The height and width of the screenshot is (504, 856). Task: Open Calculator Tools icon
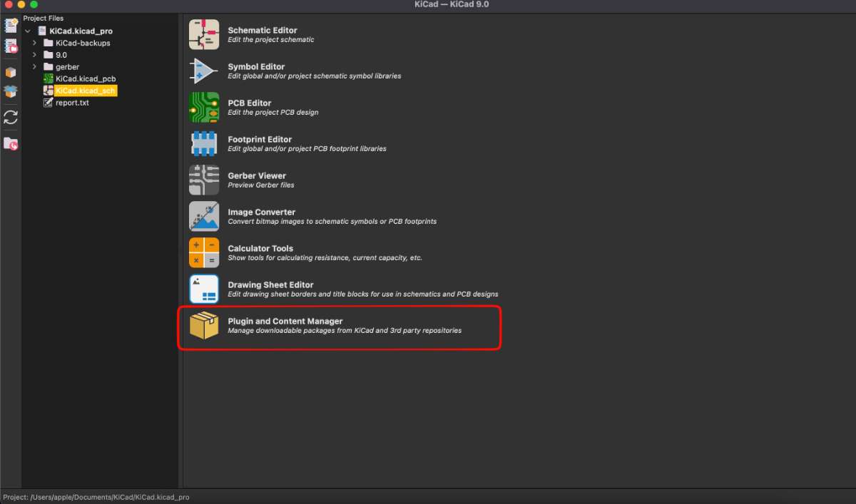click(204, 252)
